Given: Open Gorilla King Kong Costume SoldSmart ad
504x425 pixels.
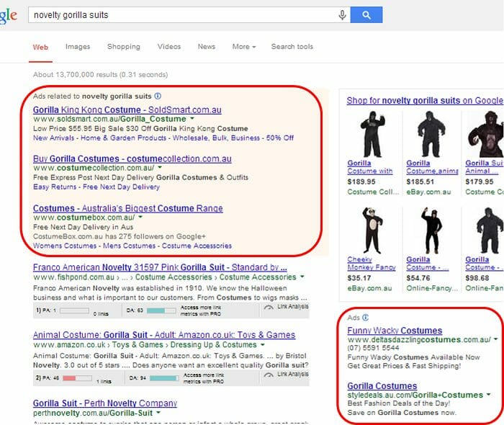Looking at the screenshot, I should [127, 109].
